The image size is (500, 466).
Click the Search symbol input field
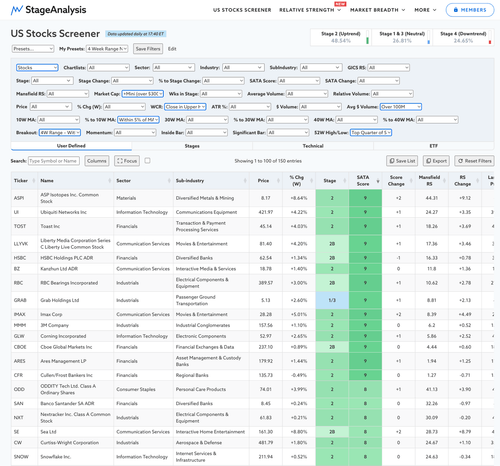(54, 161)
